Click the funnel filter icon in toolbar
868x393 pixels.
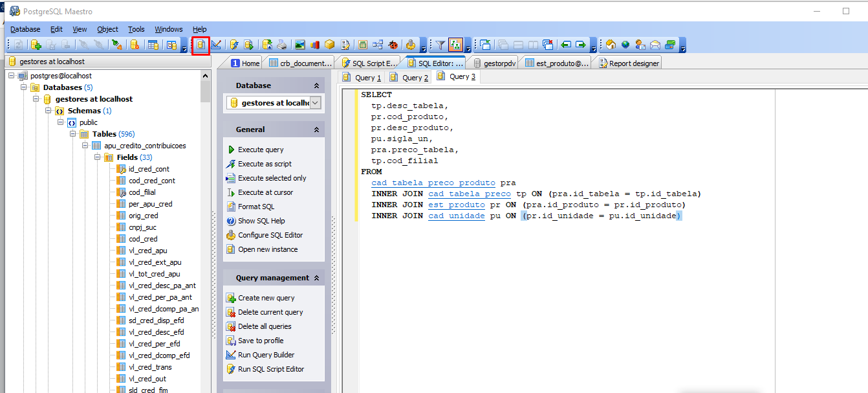(x=440, y=45)
